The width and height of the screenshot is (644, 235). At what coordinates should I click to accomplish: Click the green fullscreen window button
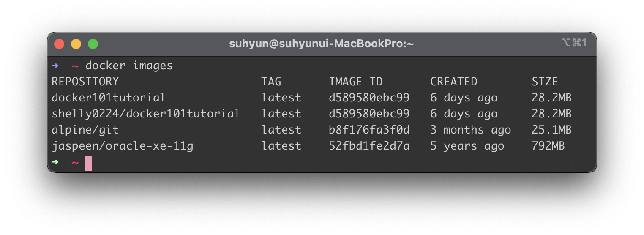(93, 44)
